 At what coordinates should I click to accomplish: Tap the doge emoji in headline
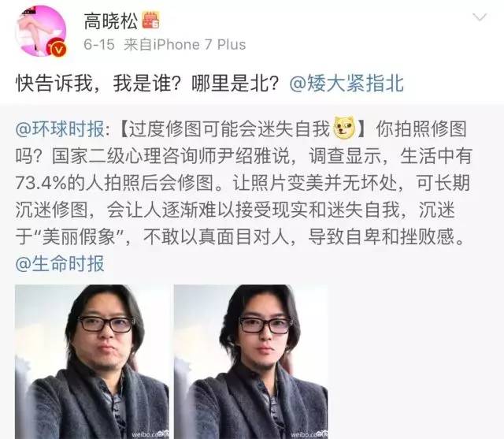[x=345, y=128]
